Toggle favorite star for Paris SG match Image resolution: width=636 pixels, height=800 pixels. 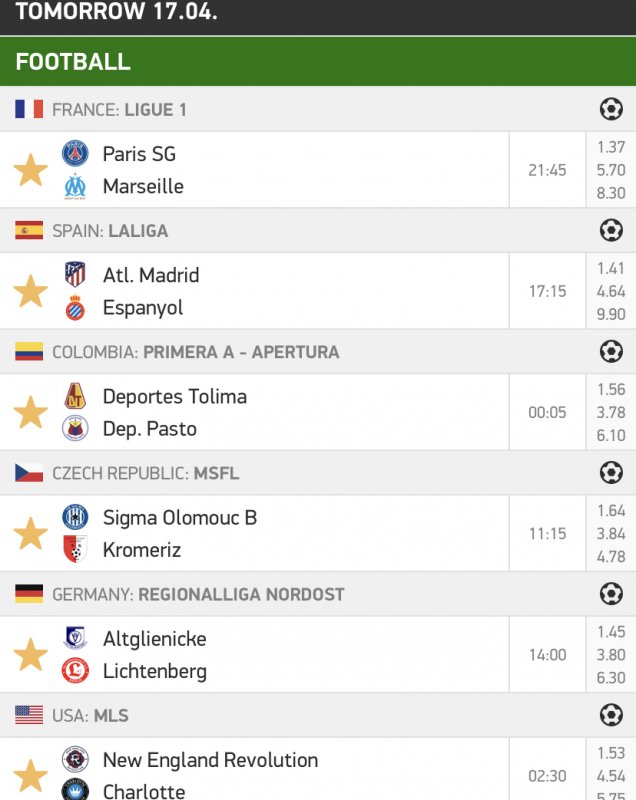[x=30, y=170]
